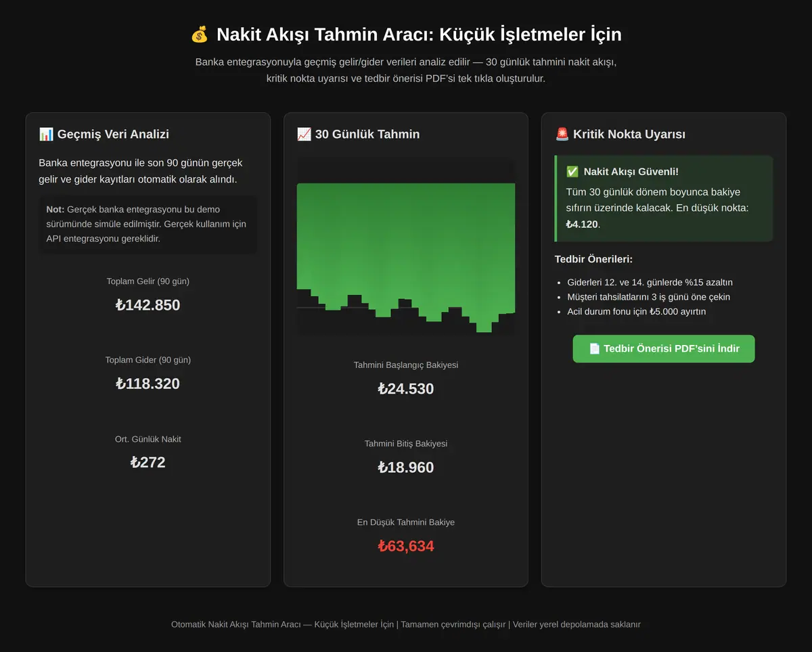Click the Nakit Akışı Güvenli alert box
Viewport: 812px width, 652px height.
(664, 198)
